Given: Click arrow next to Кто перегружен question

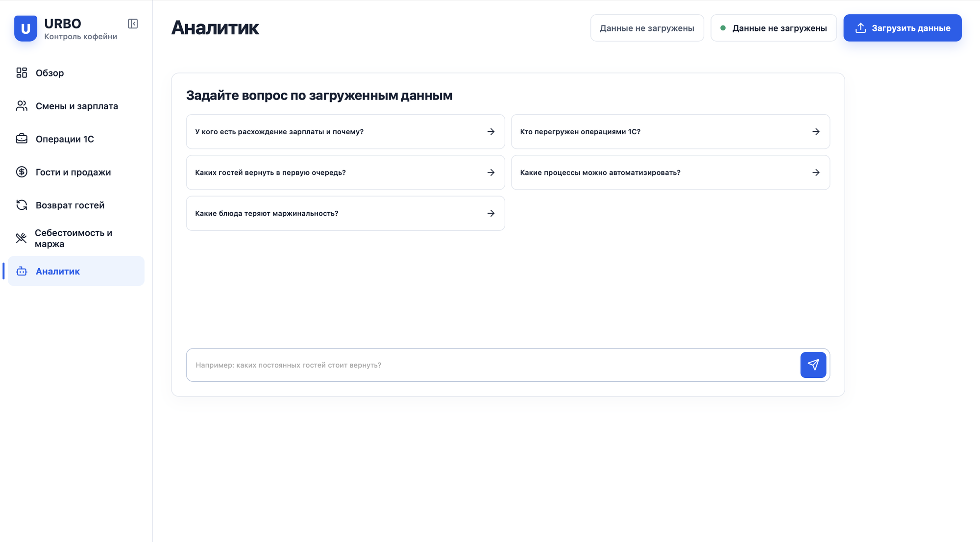Looking at the screenshot, I should 816,132.
